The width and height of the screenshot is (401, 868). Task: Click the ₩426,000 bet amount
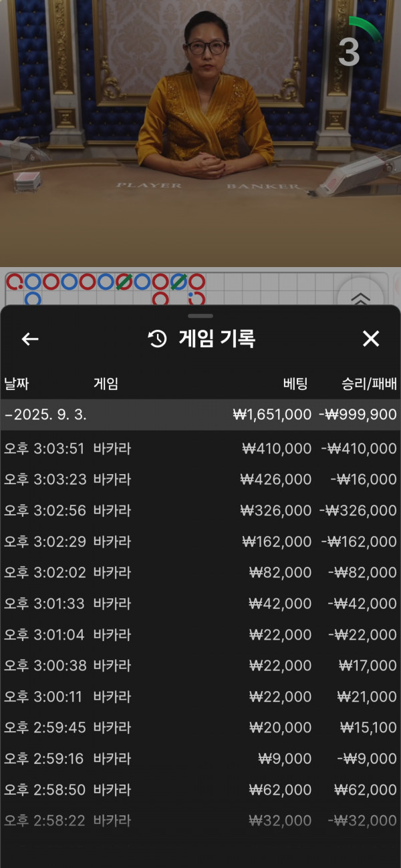click(276, 479)
